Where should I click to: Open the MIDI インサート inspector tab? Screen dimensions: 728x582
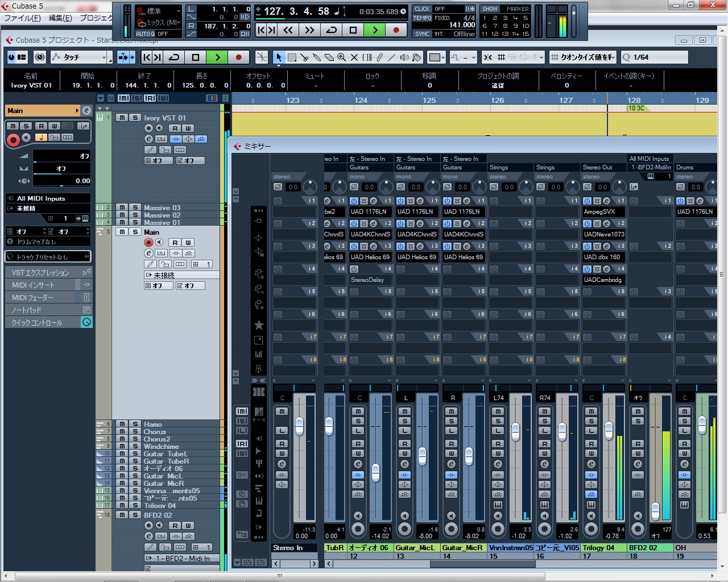coord(48,285)
